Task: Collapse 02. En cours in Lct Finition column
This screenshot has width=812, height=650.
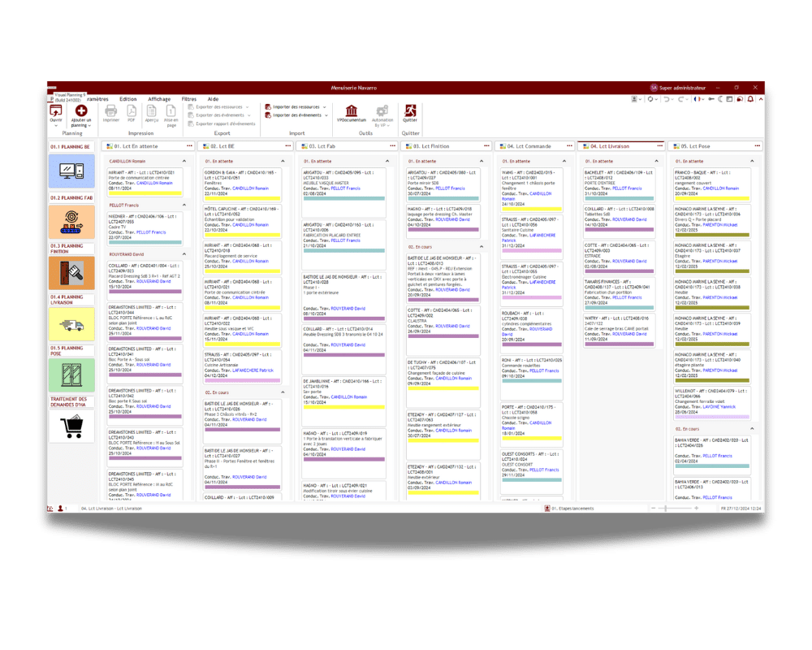Action: pyautogui.click(x=481, y=247)
